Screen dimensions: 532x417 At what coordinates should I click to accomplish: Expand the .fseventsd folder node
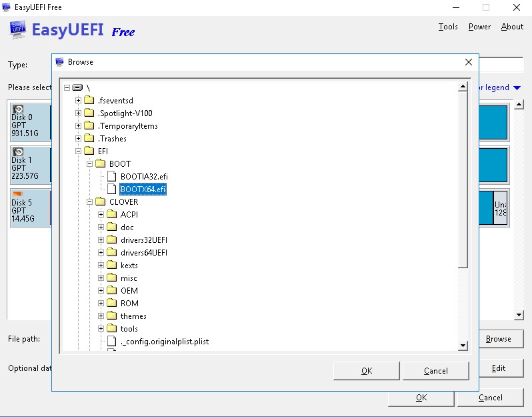pyautogui.click(x=79, y=100)
